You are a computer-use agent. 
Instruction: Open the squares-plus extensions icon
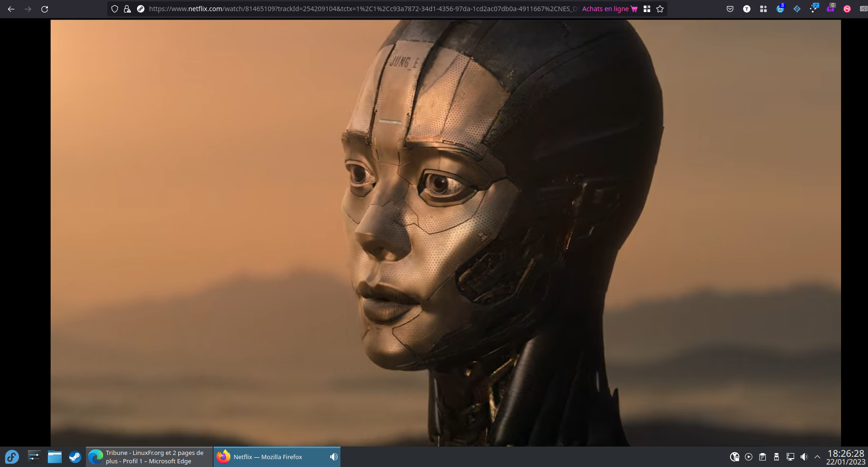click(x=764, y=9)
